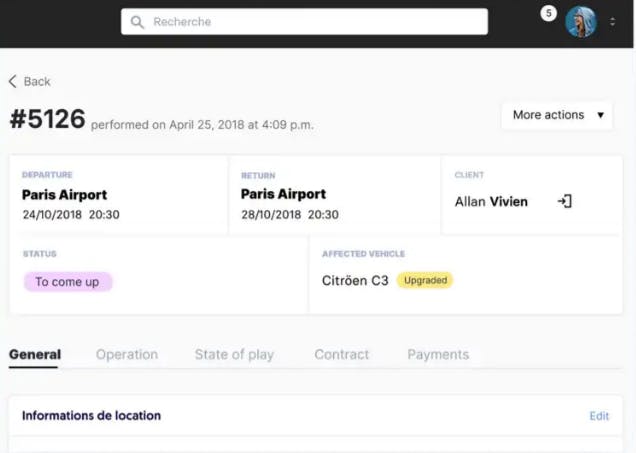
Task: Click the Upgraded vehicle tag
Action: pyautogui.click(x=425, y=280)
